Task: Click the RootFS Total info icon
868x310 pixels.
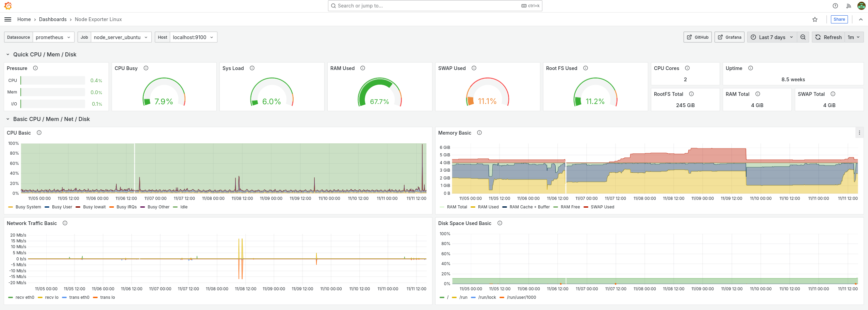Action: click(691, 94)
